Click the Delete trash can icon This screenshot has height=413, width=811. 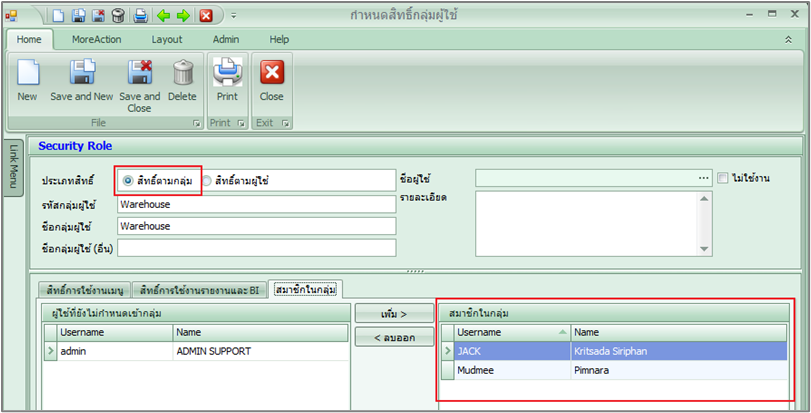click(x=182, y=73)
